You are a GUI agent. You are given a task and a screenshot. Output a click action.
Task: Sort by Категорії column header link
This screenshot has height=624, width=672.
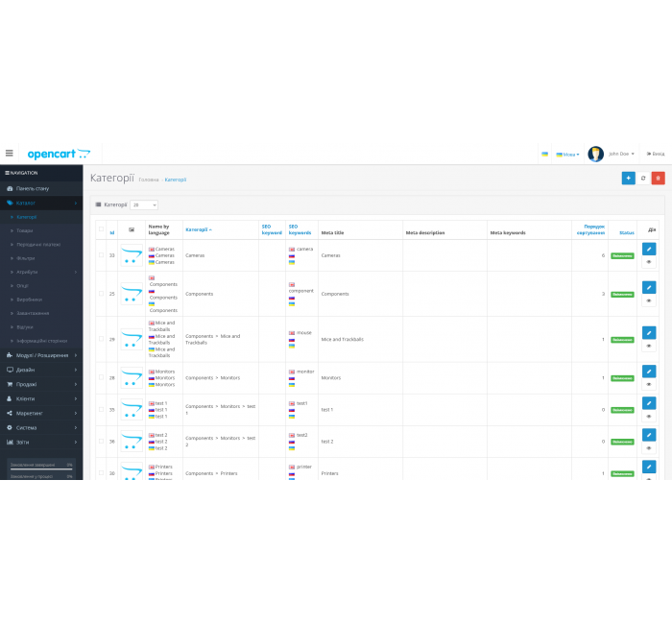199,229
